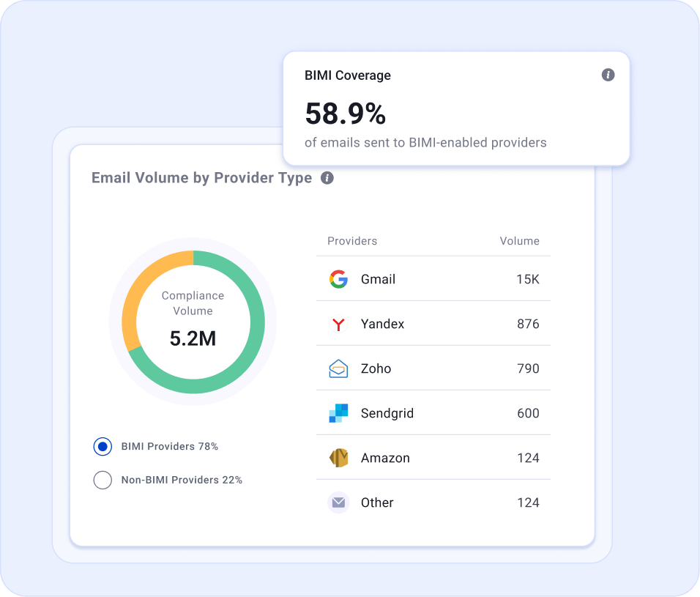
Task: Select the BIMI Providers 78% radio button
Action: pyautogui.click(x=103, y=447)
